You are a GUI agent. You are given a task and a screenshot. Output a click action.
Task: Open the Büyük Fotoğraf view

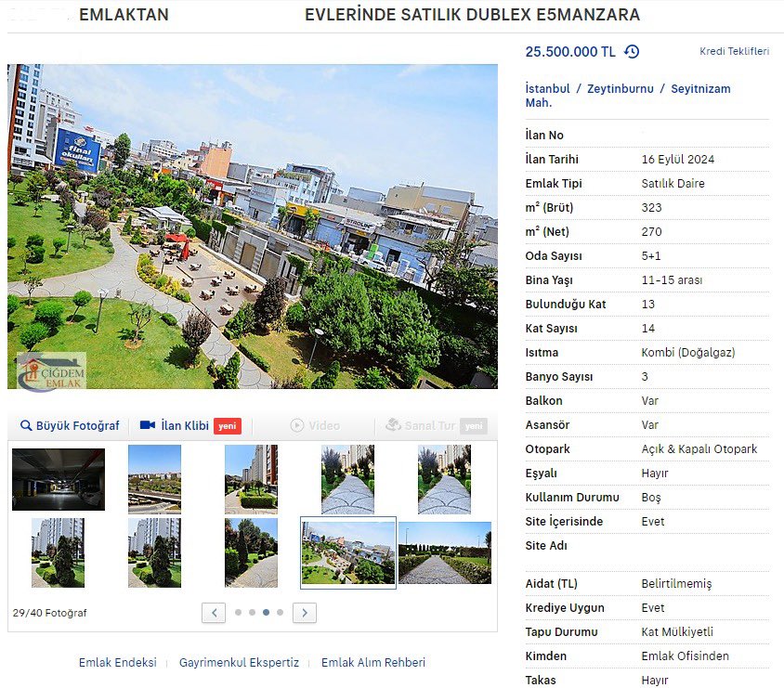click(70, 425)
